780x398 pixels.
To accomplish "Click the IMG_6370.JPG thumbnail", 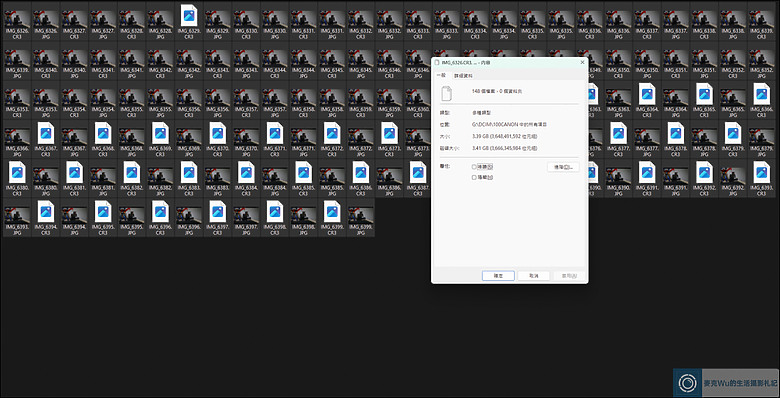I will pos(246,136).
